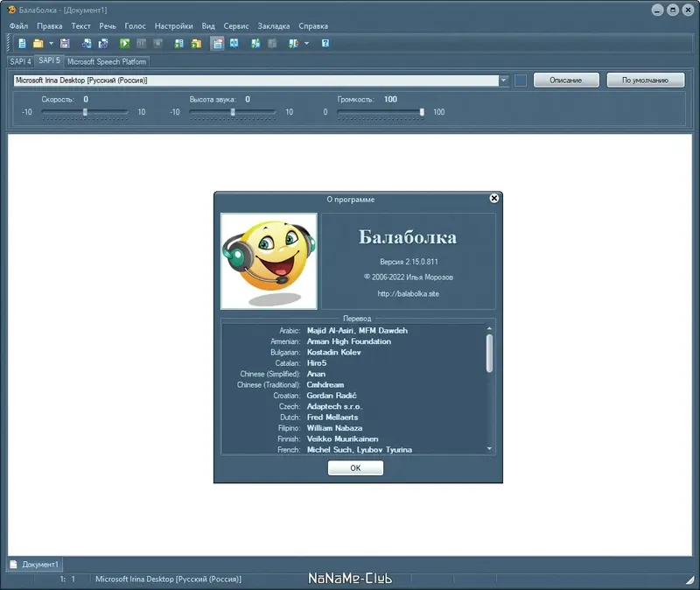
Task: Click the translators list scrollbar thumb
Action: pos(489,354)
